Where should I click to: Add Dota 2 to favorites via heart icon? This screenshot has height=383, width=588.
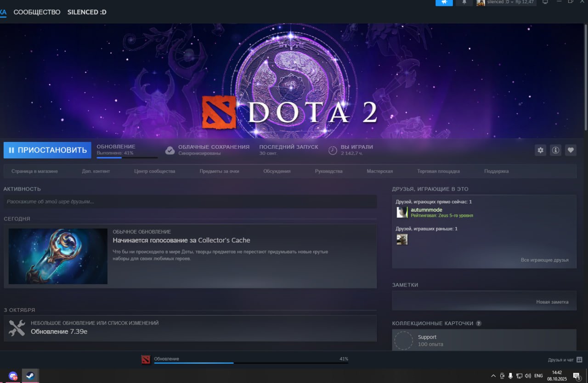571,150
